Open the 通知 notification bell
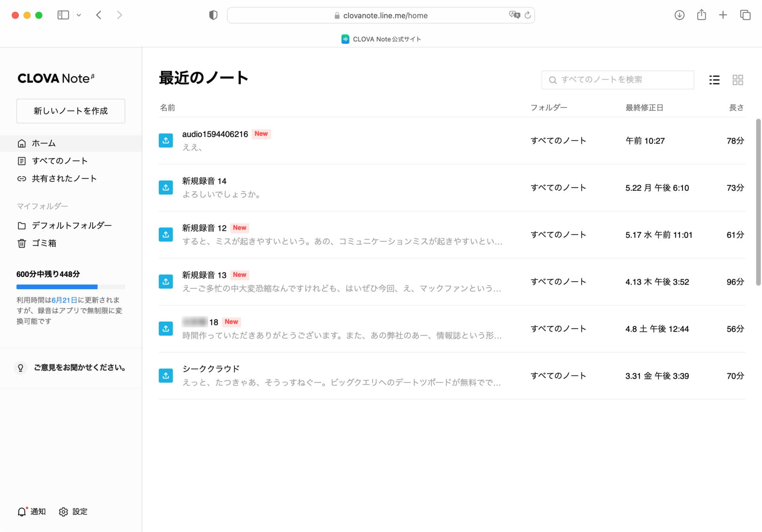The width and height of the screenshot is (762, 532). (22, 512)
